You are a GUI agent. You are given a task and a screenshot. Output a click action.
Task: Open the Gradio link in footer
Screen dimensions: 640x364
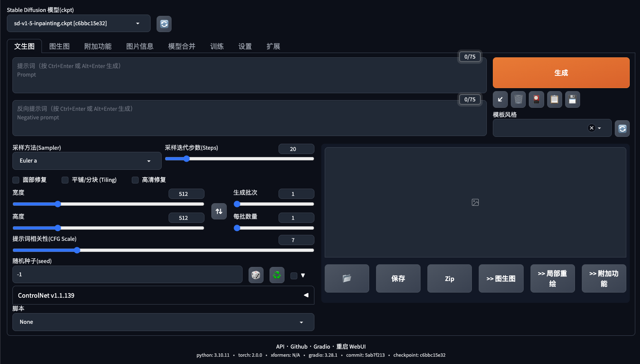[322, 347]
